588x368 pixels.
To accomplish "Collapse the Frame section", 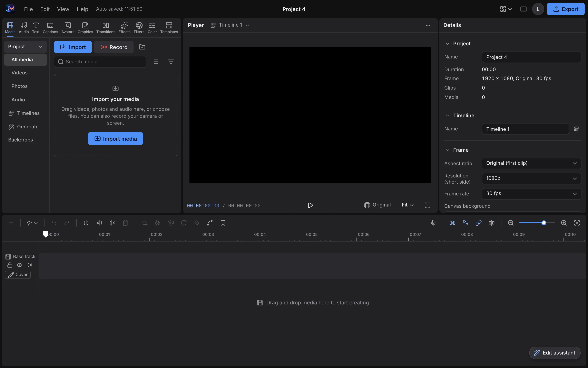I will click(447, 150).
